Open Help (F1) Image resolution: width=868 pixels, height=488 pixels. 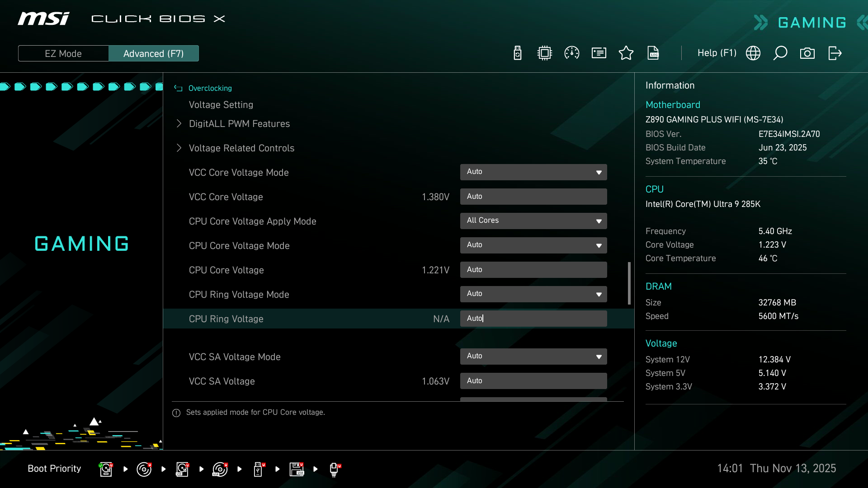pyautogui.click(x=717, y=53)
